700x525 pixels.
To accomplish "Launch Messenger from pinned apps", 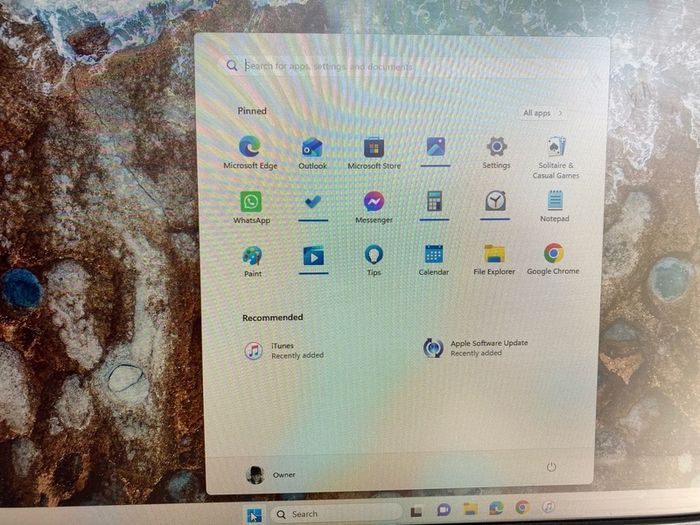I will 374,207.
